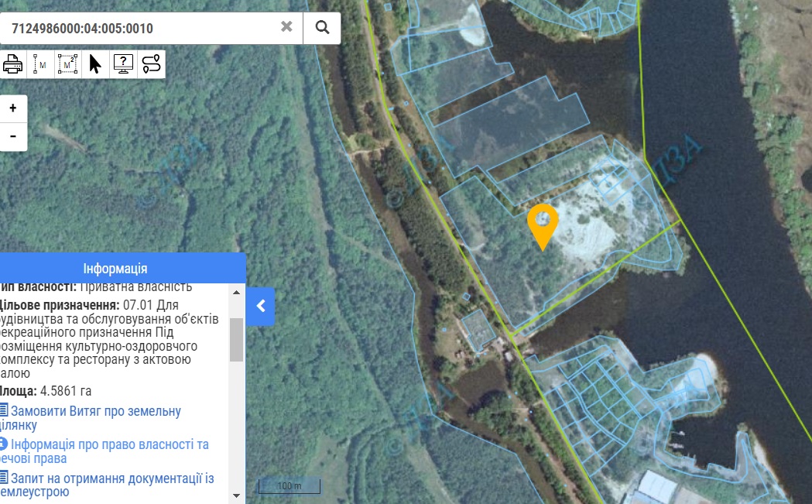The image size is (812, 504).
Task: Click the route path tool icon
Action: coord(151,64)
